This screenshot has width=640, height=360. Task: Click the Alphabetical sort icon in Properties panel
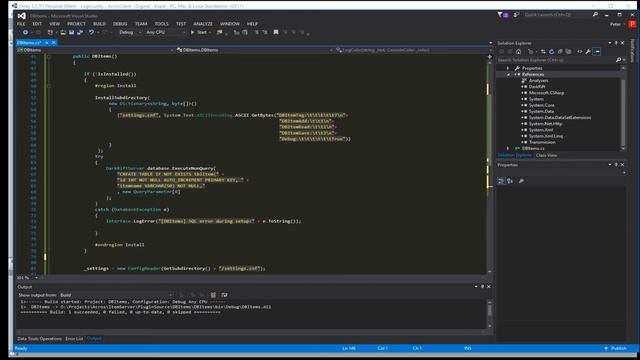510,181
